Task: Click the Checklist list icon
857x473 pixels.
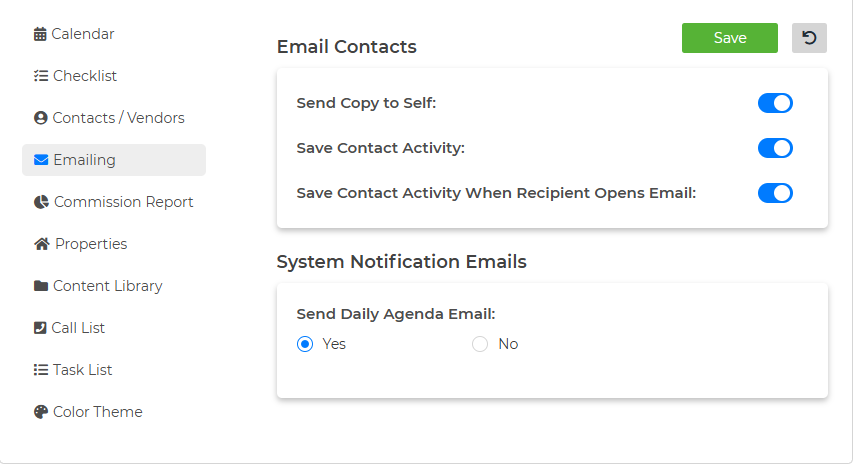Action: (40, 76)
